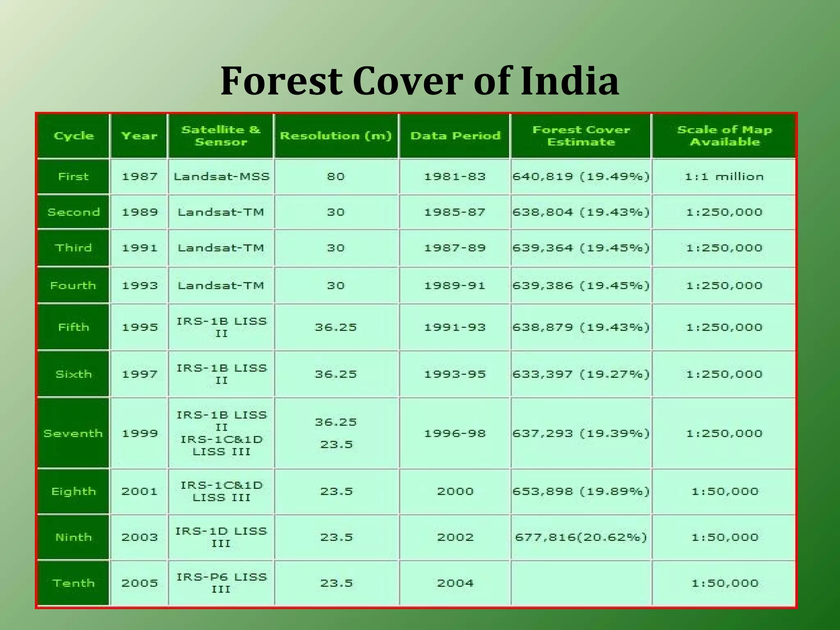This screenshot has height=630, width=840.
Task: Select the estimate "639,386 (19.45%)"
Action: 581,285
